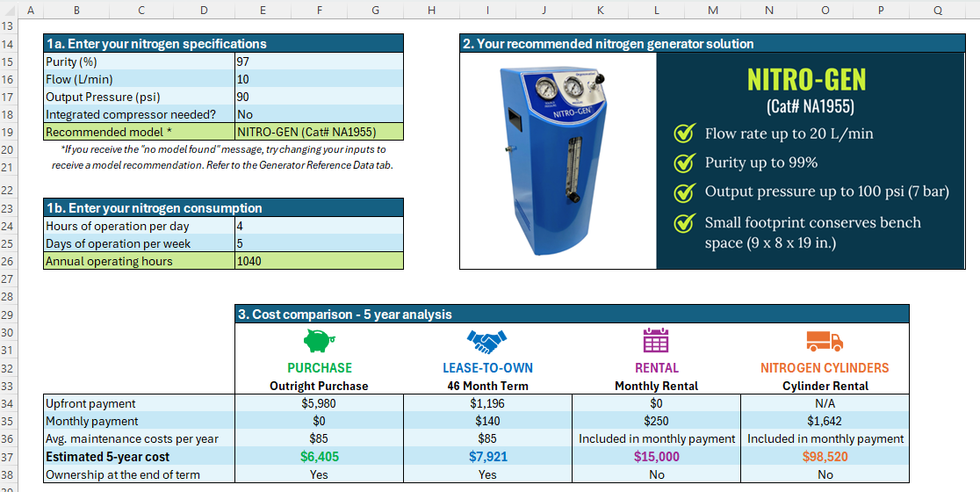980x492 pixels.
Task: Click the Nitrogen Cylinders upfront payment N/A
Action: click(x=825, y=404)
